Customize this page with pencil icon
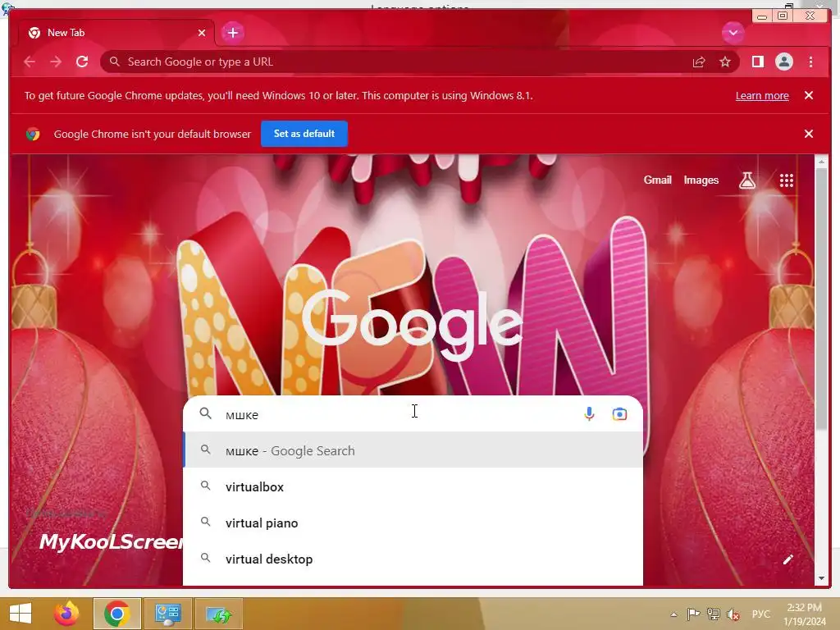This screenshot has height=630, width=840. tap(787, 559)
